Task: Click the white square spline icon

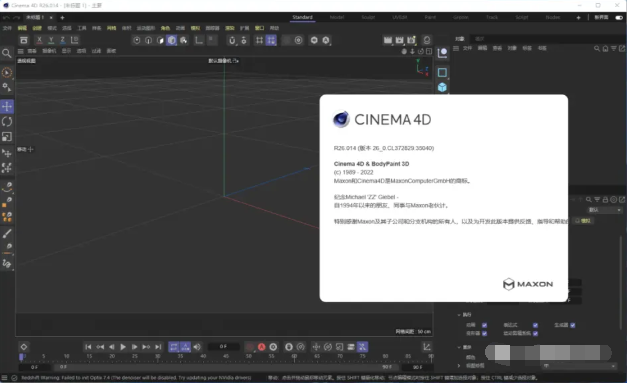Action: point(442,73)
